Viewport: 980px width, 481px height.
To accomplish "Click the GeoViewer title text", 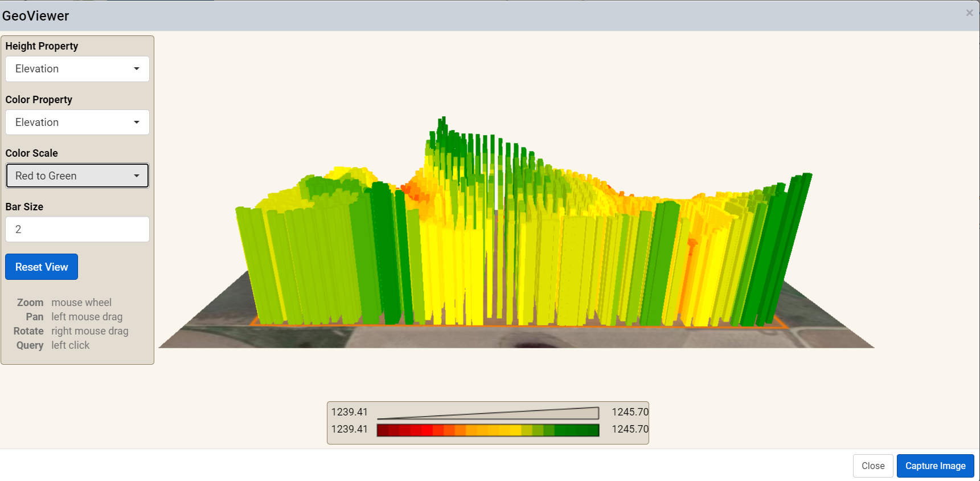I will click(x=35, y=16).
